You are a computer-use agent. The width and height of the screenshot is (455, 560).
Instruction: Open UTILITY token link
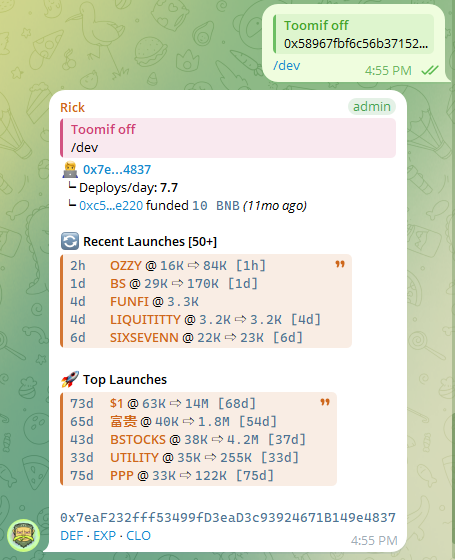pos(134,458)
